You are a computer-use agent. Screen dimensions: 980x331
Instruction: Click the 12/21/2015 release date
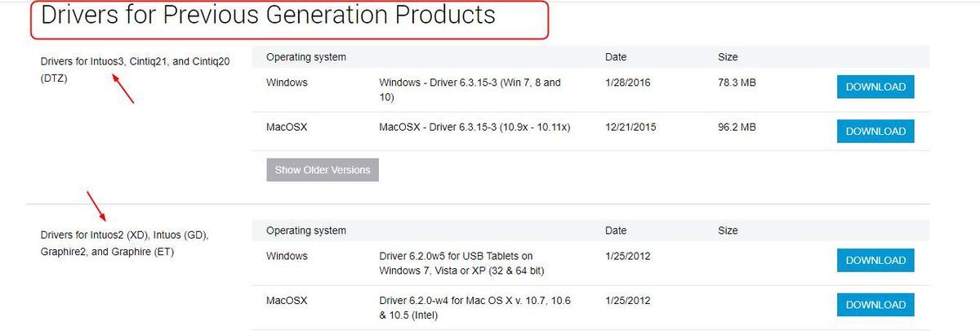tap(630, 127)
